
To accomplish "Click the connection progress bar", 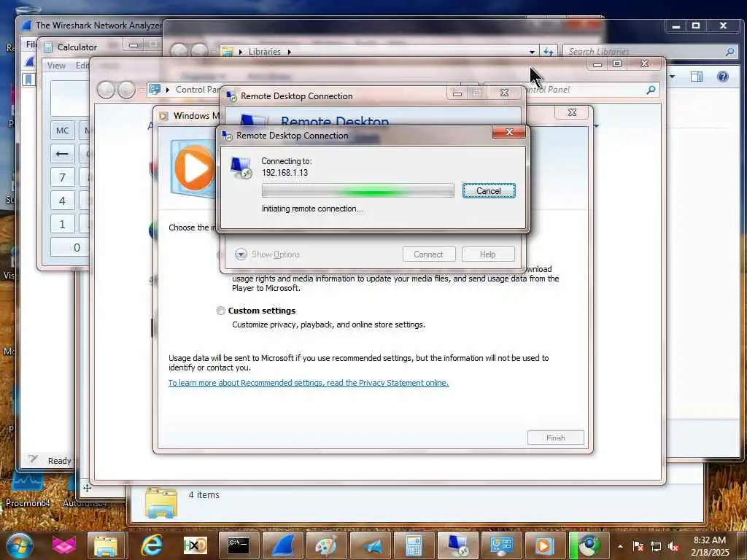I will coord(357,190).
